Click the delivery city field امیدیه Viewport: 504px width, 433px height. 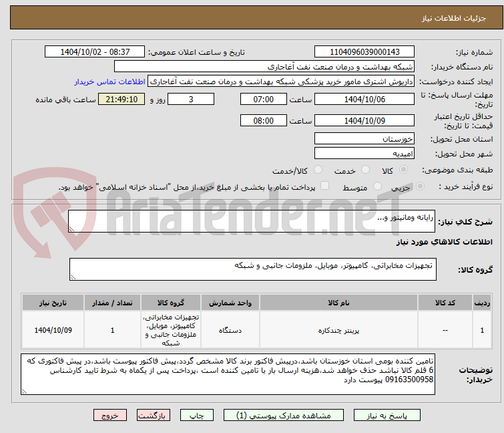(x=364, y=153)
